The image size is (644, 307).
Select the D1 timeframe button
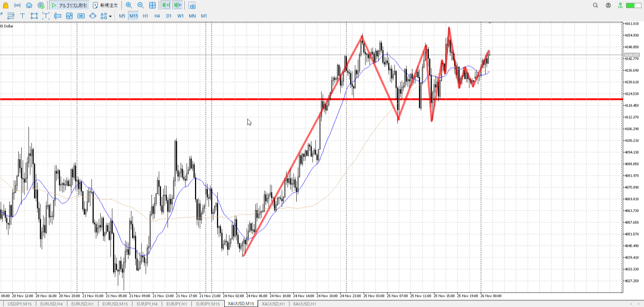point(169,16)
